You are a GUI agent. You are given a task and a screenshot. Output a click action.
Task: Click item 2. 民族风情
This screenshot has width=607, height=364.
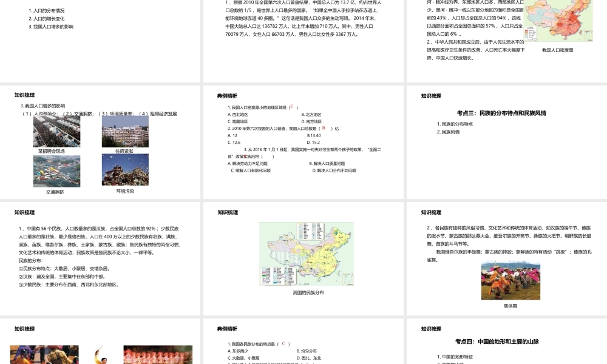[x=449, y=132]
